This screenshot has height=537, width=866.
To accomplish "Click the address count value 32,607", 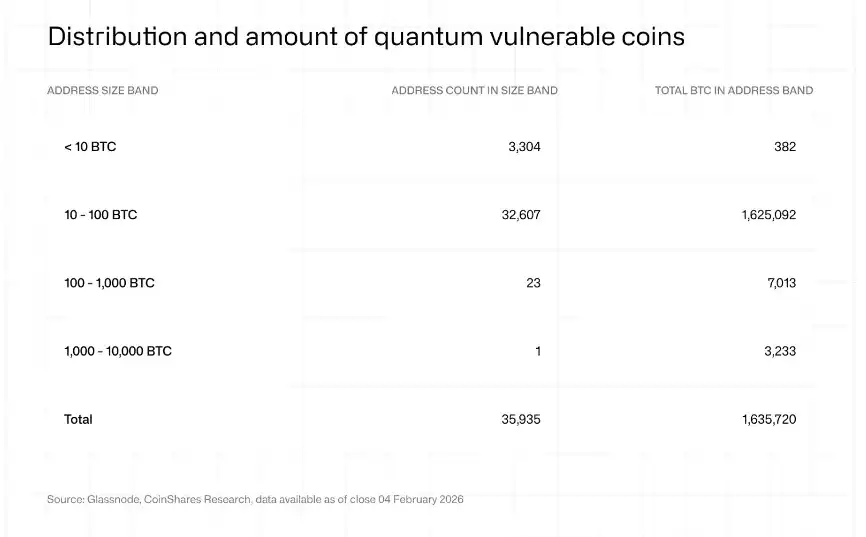I will point(521,215).
